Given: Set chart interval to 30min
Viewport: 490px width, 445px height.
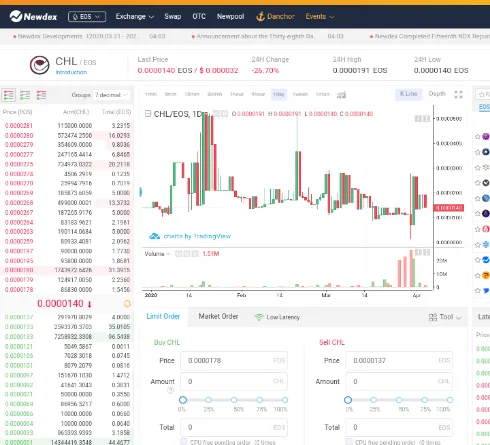Looking at the screenshot, I should point(214,94).
